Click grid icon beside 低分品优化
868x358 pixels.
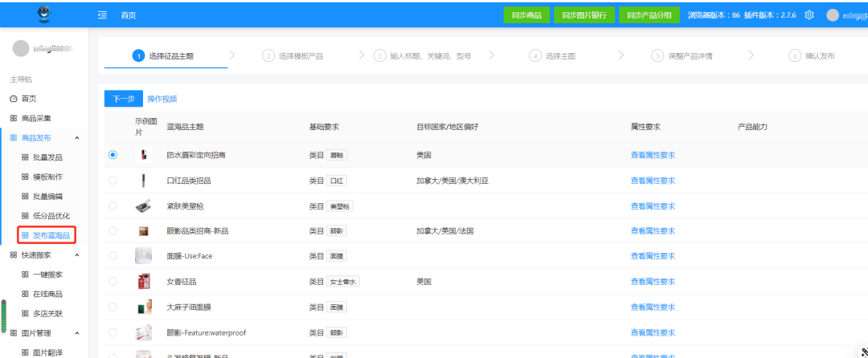(25, 215)
